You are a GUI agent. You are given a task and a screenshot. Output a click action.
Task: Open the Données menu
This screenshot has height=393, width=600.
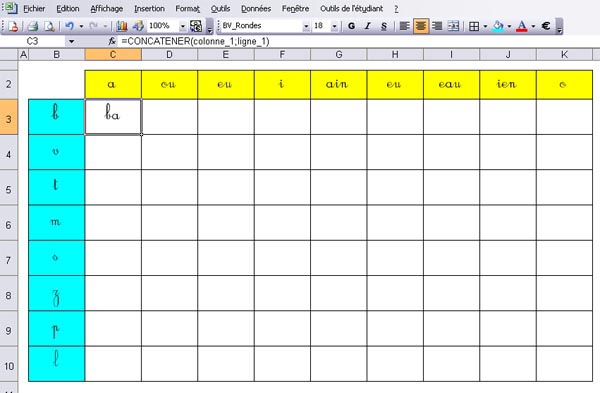(x=256, y=8)
